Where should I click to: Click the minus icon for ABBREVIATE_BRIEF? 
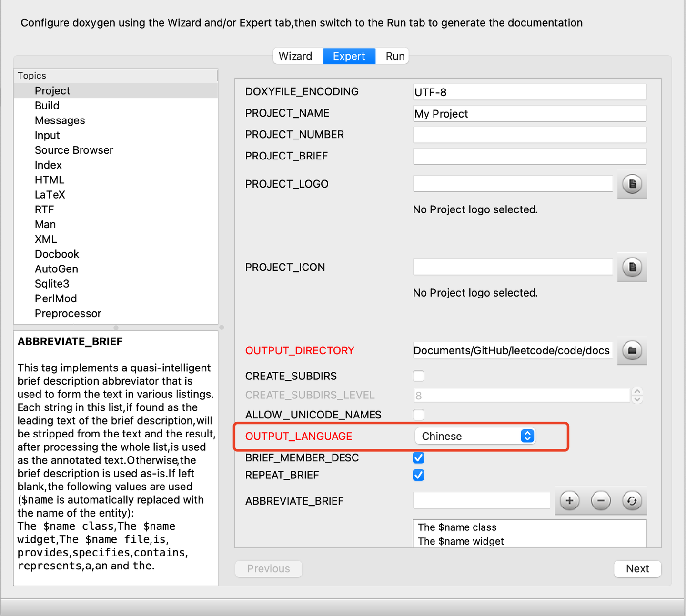[x=601, y=501]
